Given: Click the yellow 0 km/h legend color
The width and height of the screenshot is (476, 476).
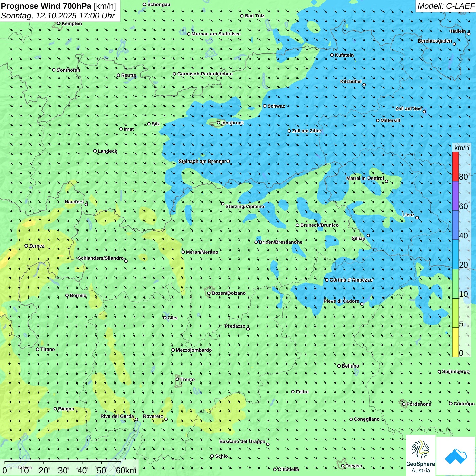Looking at the screenshot, I should click(x=455, y=342).
